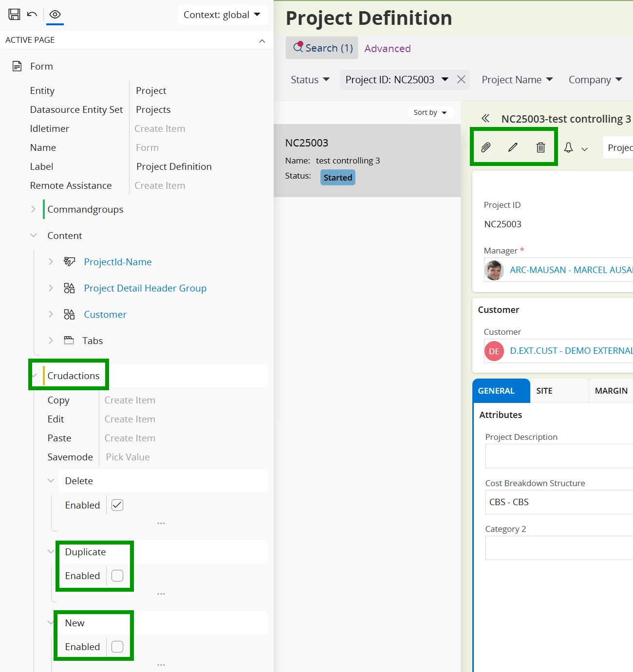Expand the Customer tree item
The height and width of the screenshot is (672, 633).
tap(51, 314)
